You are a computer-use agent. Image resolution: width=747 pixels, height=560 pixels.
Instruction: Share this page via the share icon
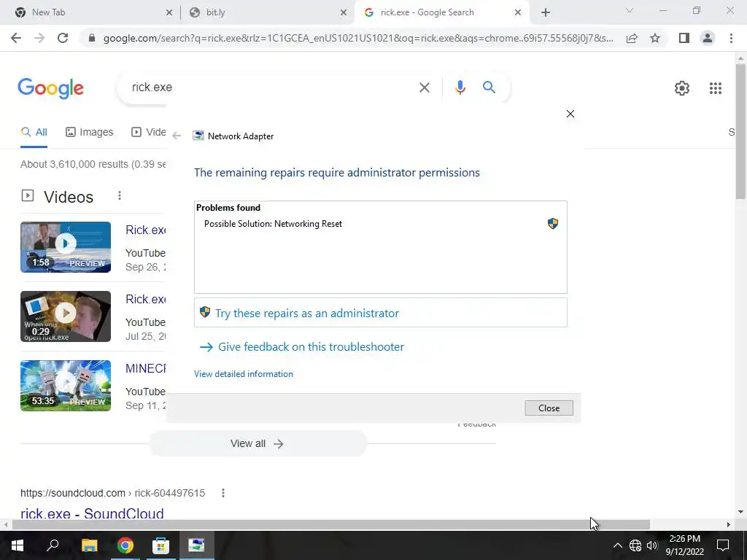point(632,38)
